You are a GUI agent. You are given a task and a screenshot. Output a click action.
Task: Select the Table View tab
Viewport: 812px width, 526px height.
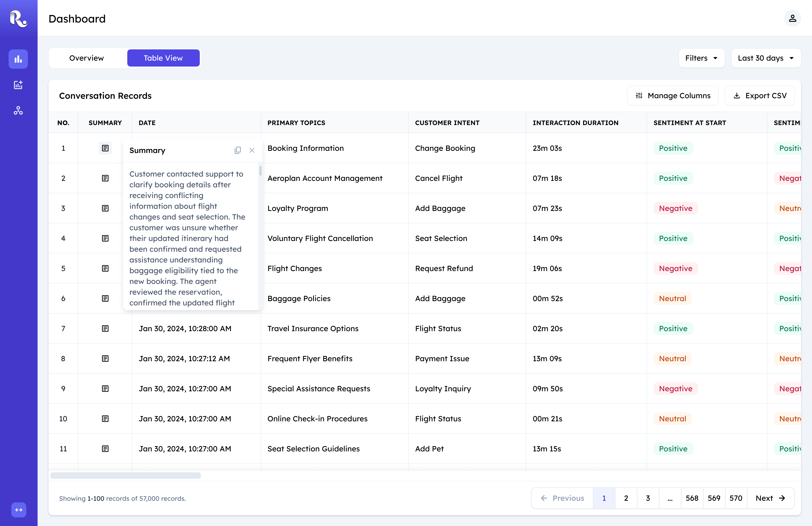(x=163, y=58)
